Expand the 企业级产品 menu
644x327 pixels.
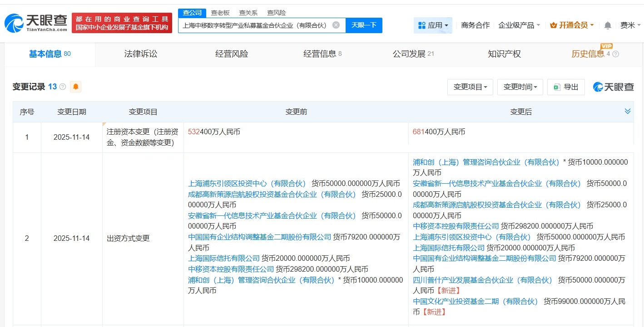[x=519, y=25]
